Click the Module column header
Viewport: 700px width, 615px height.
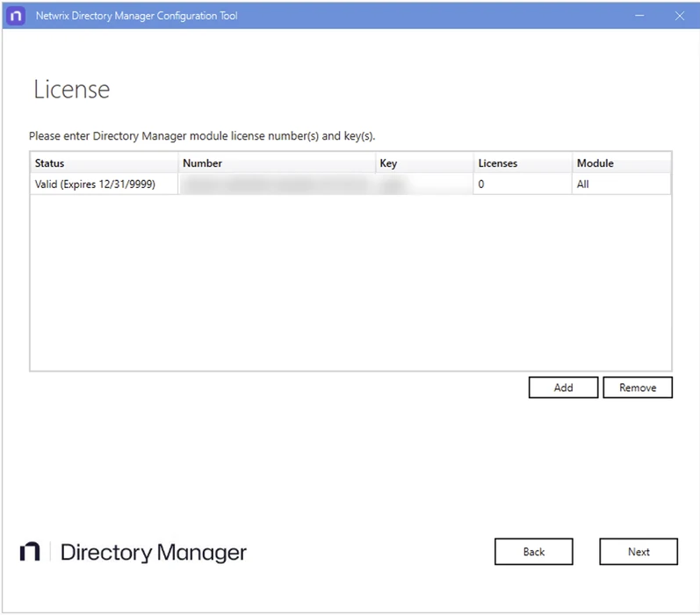(x=622, y=163)
